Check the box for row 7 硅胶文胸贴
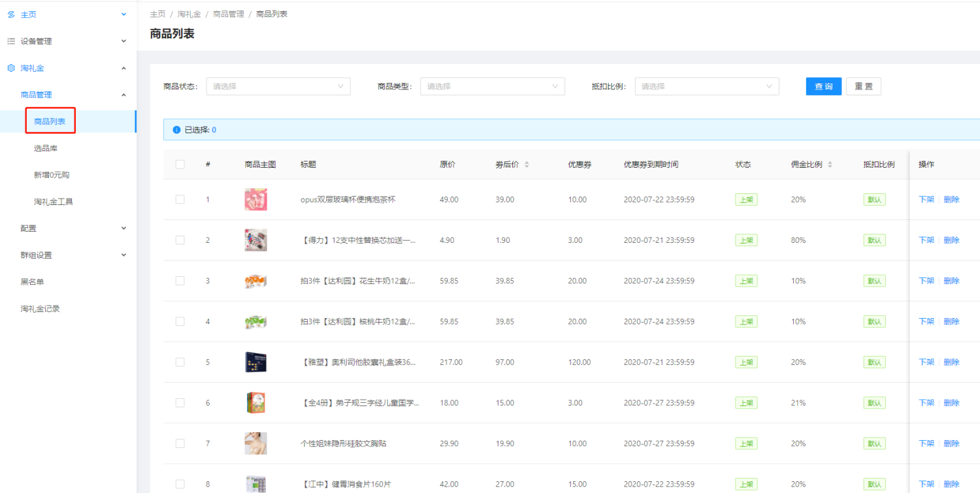This screenshot has height=493, width=980. click(180, 443)
